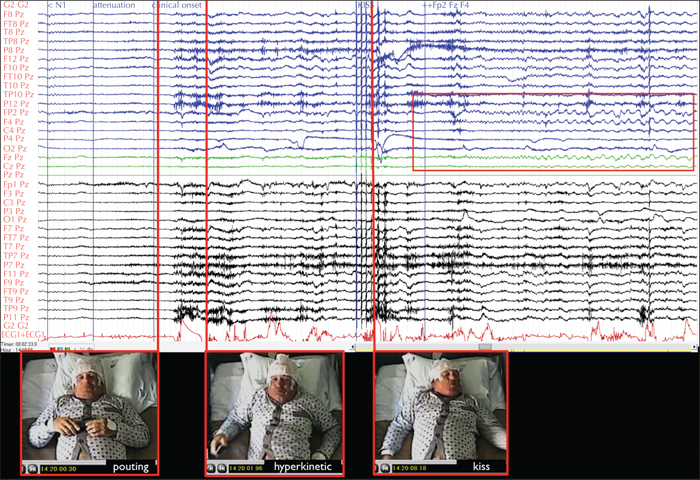Click the EEG horizontal scrollbar left arrow

pos(353,347)
